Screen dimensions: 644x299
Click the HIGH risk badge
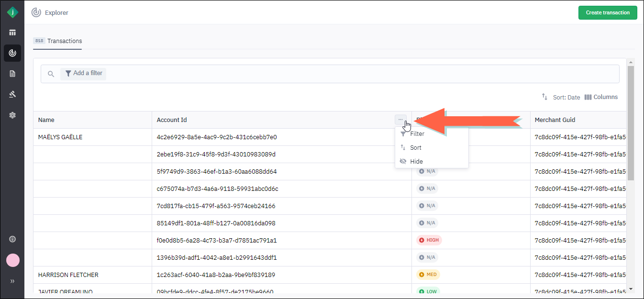[x=429, y=240]
